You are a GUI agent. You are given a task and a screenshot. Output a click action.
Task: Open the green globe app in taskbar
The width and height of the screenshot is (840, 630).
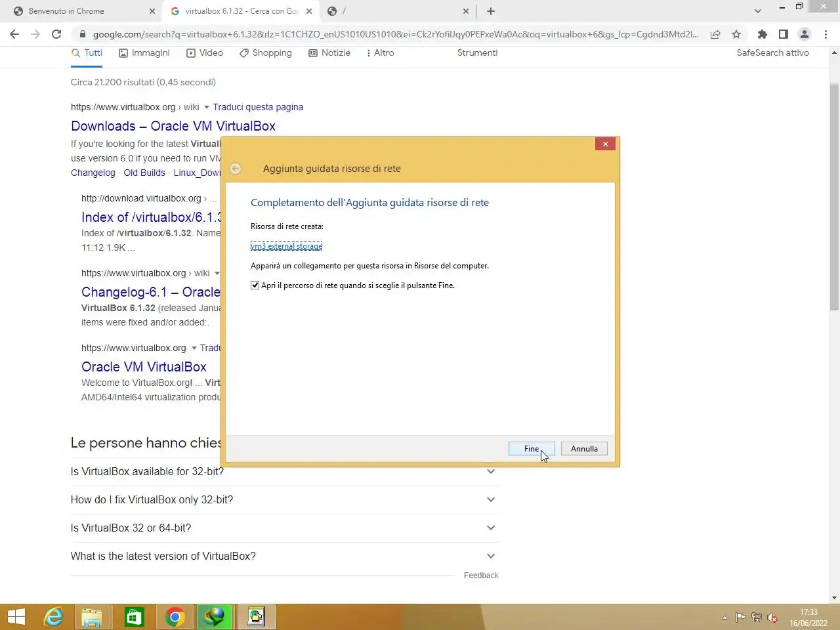[215, 617]
